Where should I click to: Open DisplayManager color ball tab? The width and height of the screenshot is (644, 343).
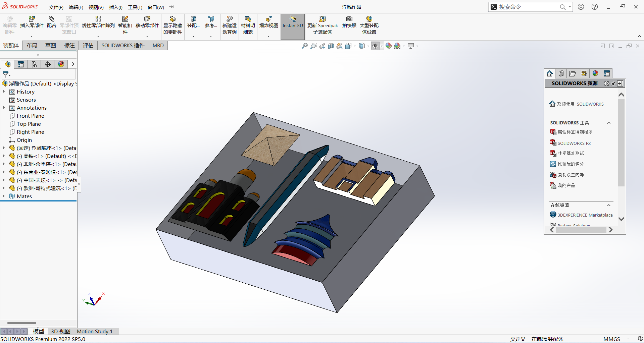(61, 64)
